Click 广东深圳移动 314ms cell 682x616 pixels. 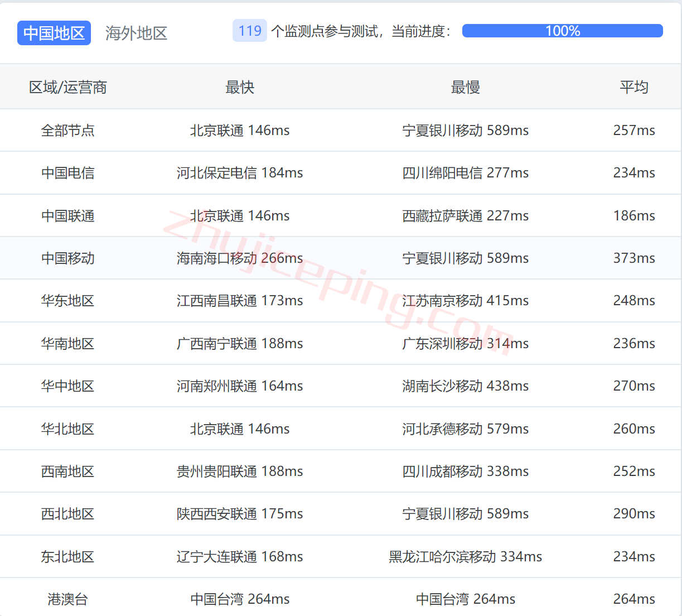point(466,343)
